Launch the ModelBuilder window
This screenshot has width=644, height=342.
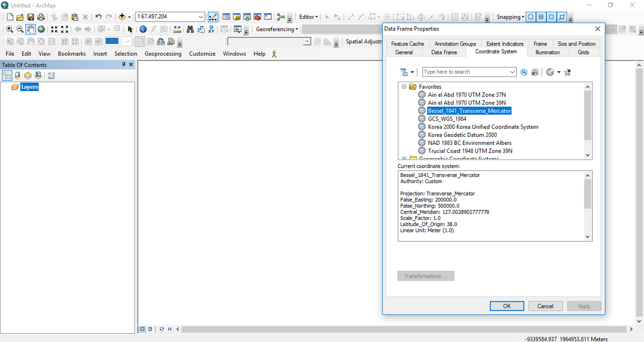[281, 17]
